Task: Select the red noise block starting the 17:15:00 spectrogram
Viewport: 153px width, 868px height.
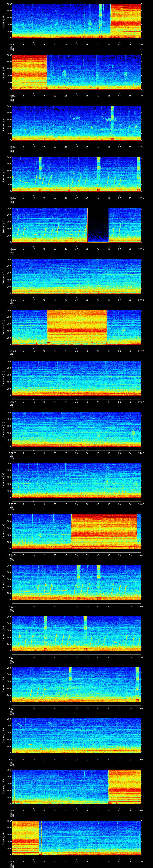Action: 29,72
